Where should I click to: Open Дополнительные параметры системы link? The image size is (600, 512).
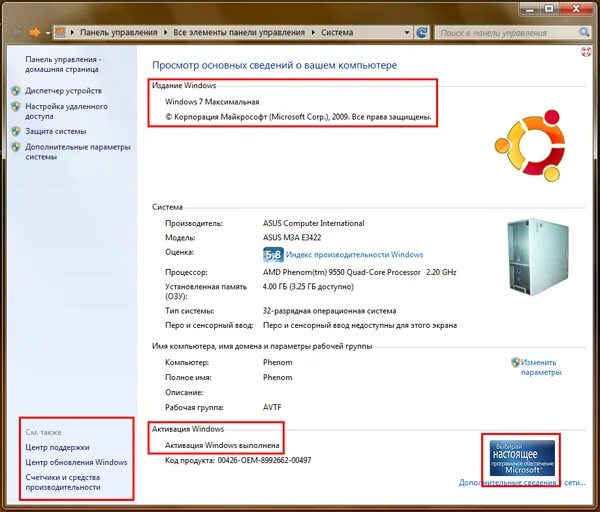click(78, 152)
